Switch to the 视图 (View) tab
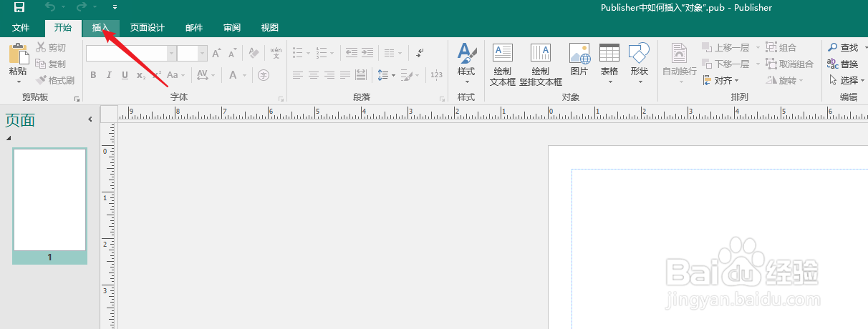The image size is (868, 329). [x=270, y=28]
